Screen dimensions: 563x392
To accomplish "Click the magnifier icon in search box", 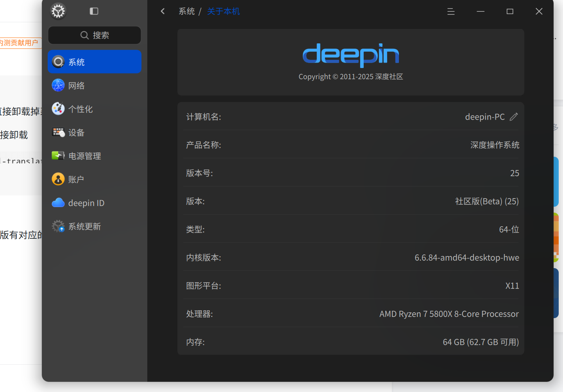I will pos(84,35).
